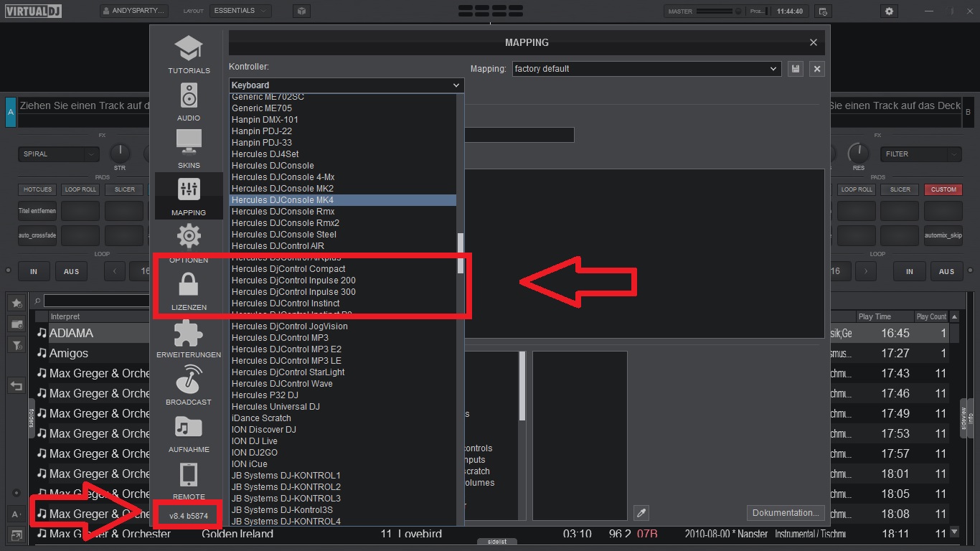This screenshot has height=551, width=980.
Task: Click the right deck loop IN button
Action: [x=909, y=271]
